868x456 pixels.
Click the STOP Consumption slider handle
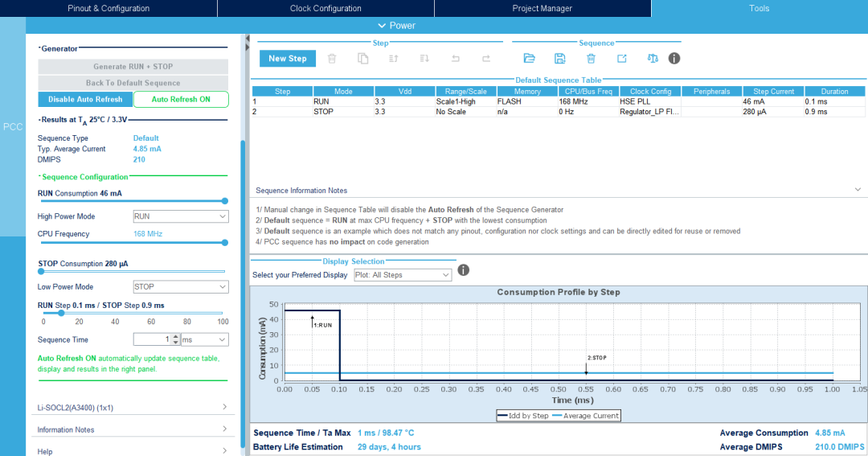point(41,272)
